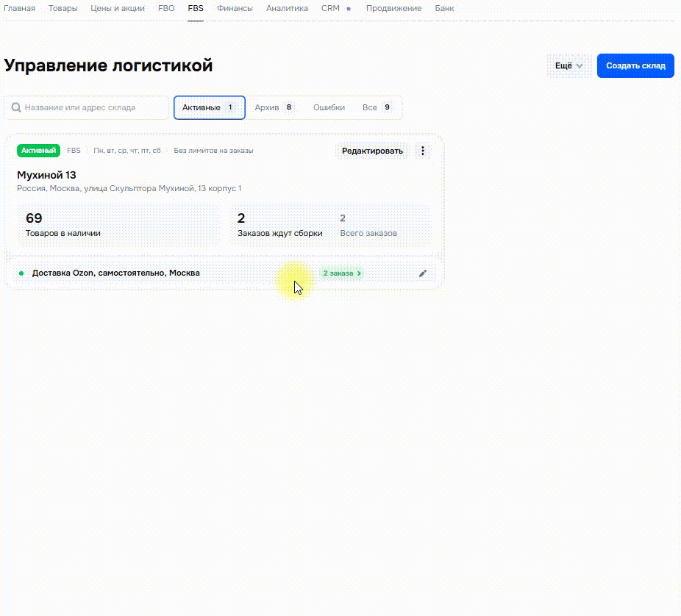Open the three-dot menu on the warehouse card

[x=423, y=150]
